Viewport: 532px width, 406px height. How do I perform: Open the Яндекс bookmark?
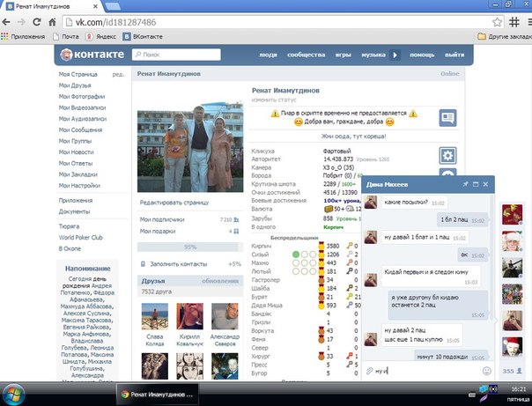(100, 37)
